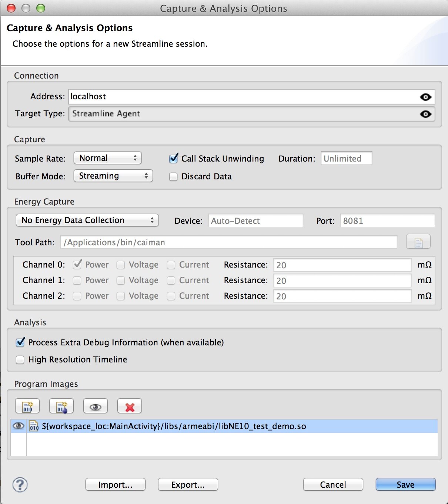Toggle the eye icon beside libNE10_test_demo.so
This screenshot has width=448, height=504.
click(19, 426)
